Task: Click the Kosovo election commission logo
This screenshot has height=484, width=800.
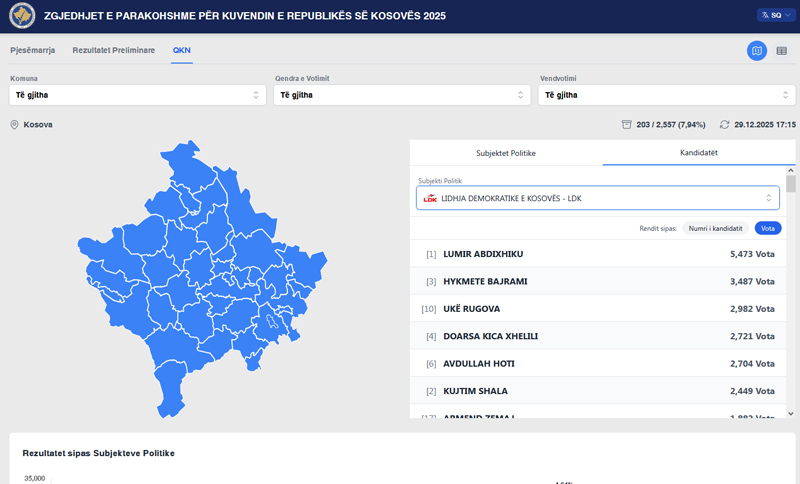Action: [x=21, y=17]
